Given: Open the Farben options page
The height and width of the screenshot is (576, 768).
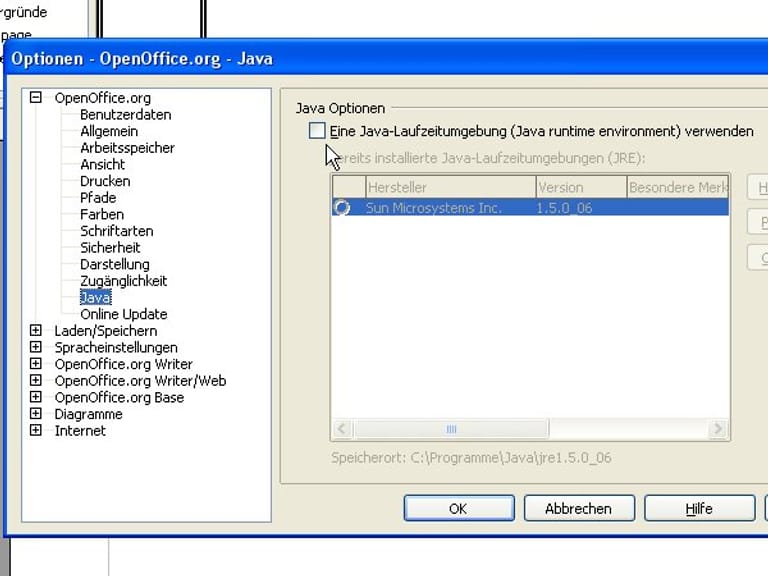Looking at the screenshot, I should pos(102,215).
